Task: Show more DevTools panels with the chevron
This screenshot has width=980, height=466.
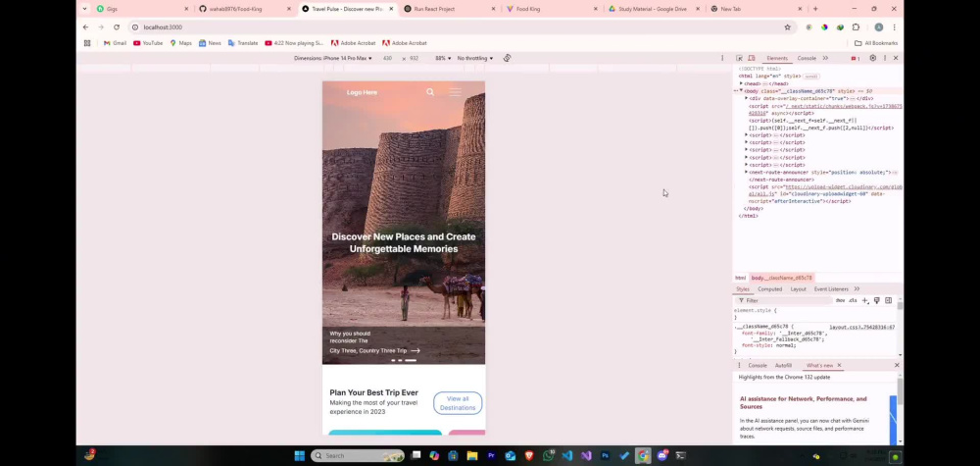Action: point(825,58)
